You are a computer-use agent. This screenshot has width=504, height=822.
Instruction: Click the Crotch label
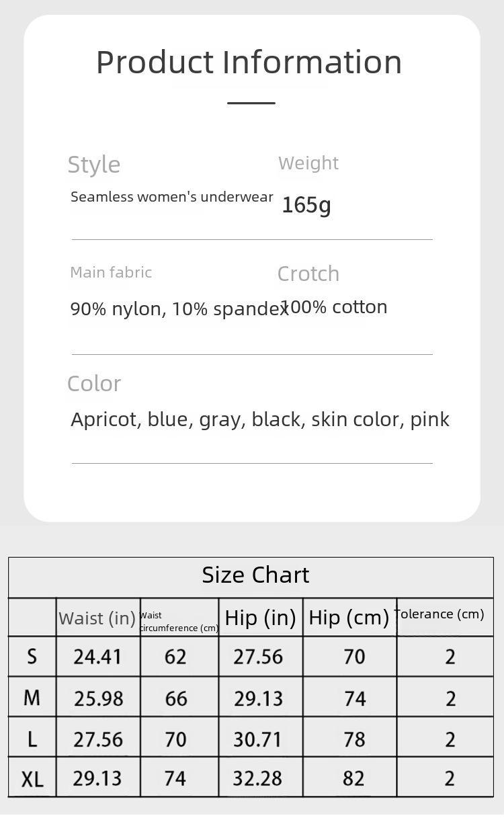[308, 274]
